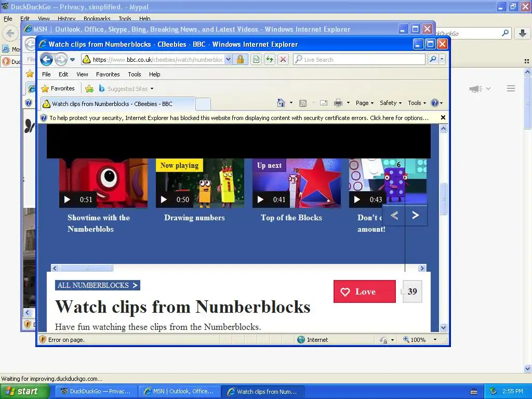This screenshot has width=532, height=399.
Task: Click the Mypal search magnifier icon
Action: pyautogui.click(x=505, y=33)
